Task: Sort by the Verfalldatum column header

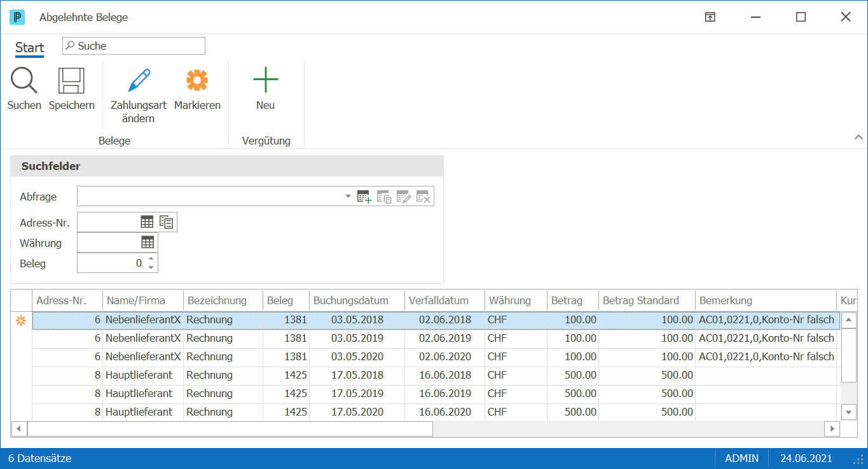Action: coord(444,300)
